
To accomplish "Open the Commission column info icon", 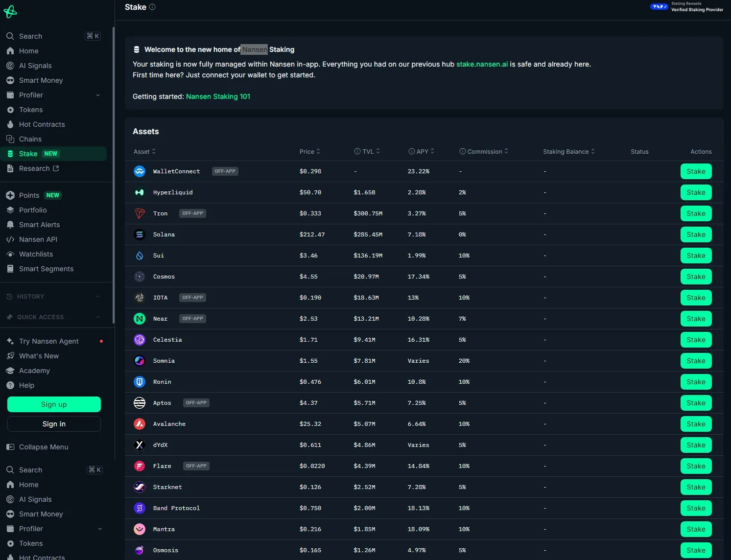I will pyautogui.click(x=463, y=152).
